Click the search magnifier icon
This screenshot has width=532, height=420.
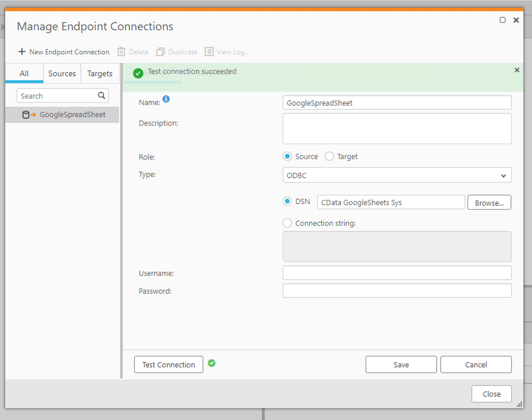click(x=101, y=96)
